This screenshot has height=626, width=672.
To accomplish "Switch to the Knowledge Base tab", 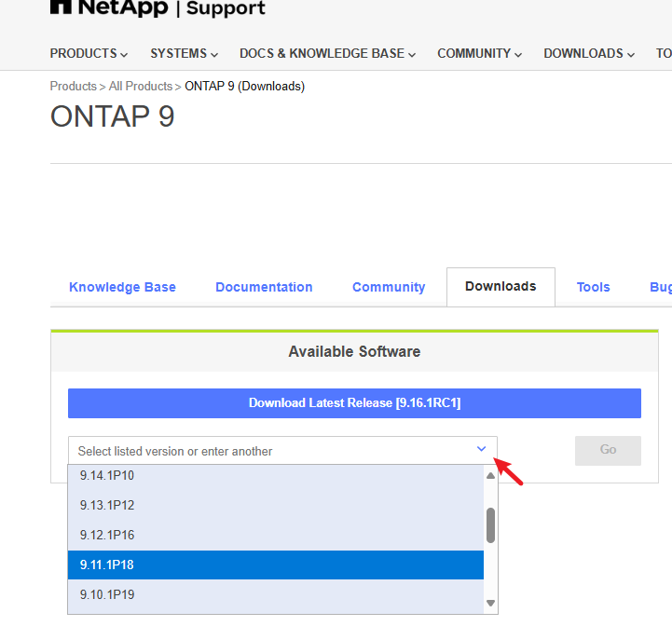I will (x=123, y=287).
